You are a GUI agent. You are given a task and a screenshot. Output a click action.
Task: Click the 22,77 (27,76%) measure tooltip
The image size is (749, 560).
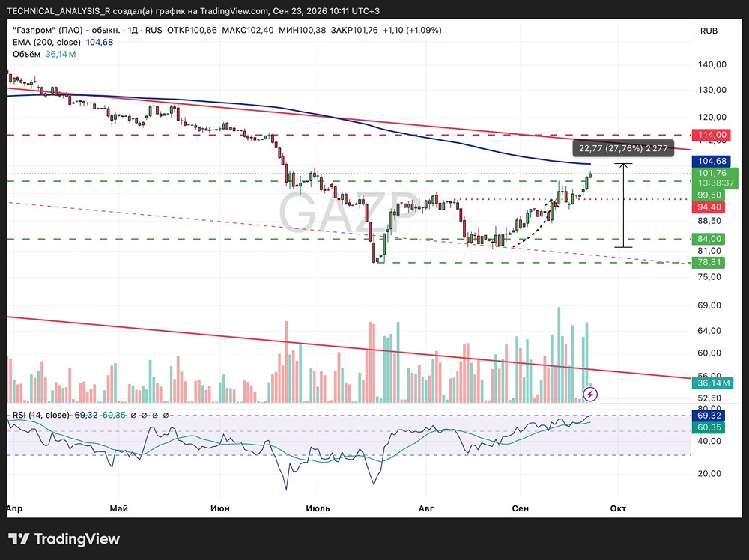tap(623, 148)
